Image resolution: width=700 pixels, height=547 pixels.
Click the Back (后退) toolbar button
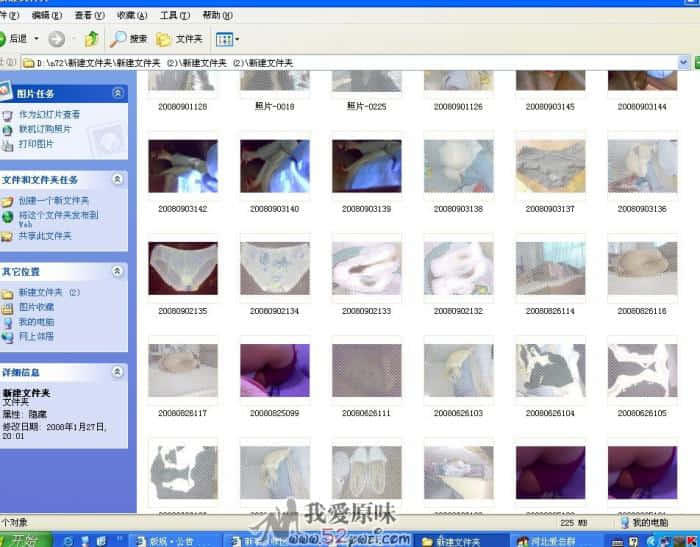click(x=16, y=39)
